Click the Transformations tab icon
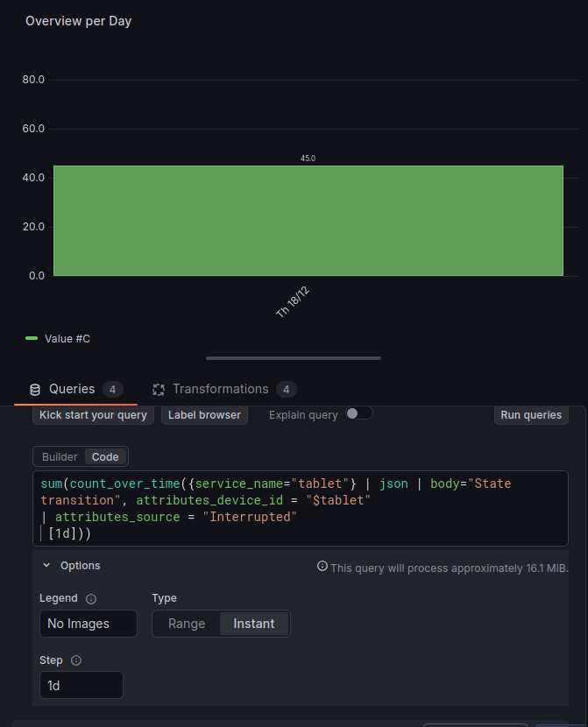Image resolution: width=588 pixels, height=727 pixels. coord(159,390)
